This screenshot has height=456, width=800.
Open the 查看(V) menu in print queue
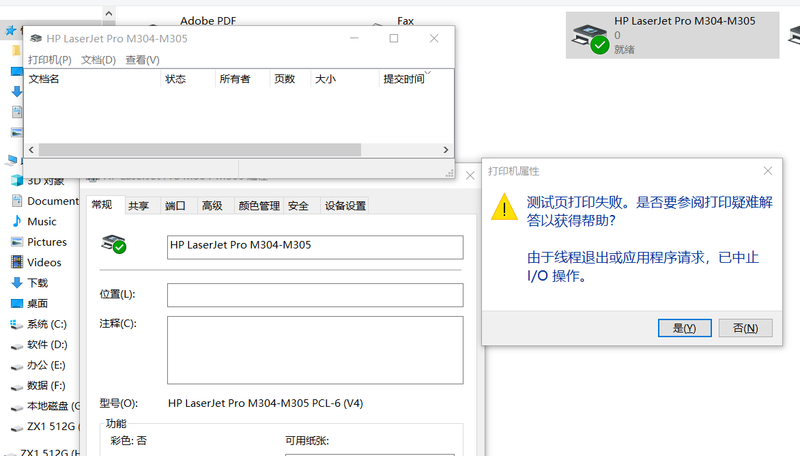(142, 60)
